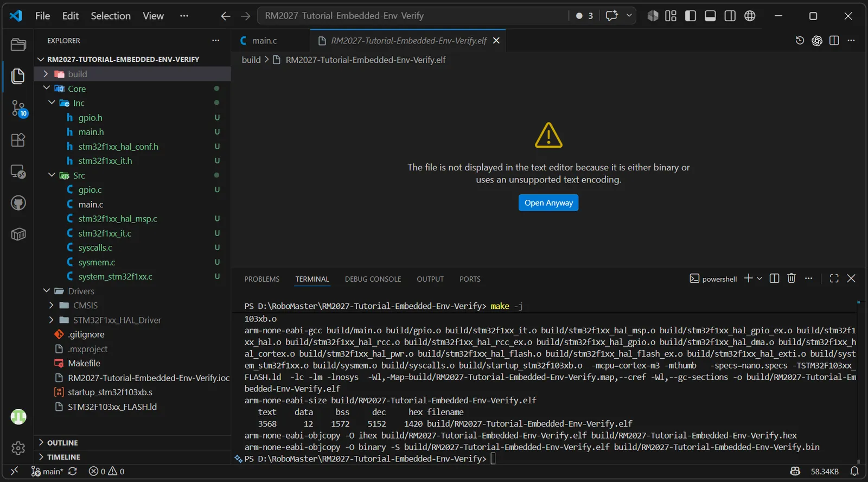The image size is (868, 482).
Task: Expand the CMSIS folder
Action: [x=51, y=305]
